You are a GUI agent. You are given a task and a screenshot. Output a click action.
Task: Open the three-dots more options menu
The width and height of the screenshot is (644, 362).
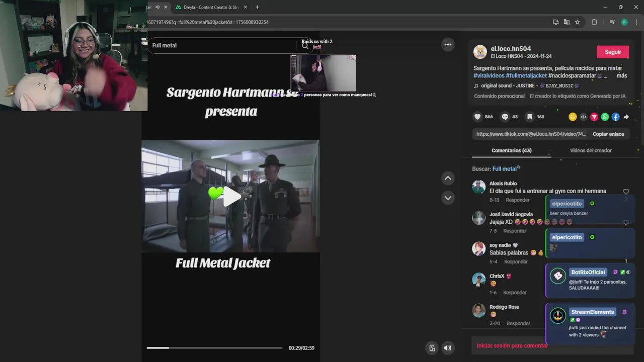point(448,45)
